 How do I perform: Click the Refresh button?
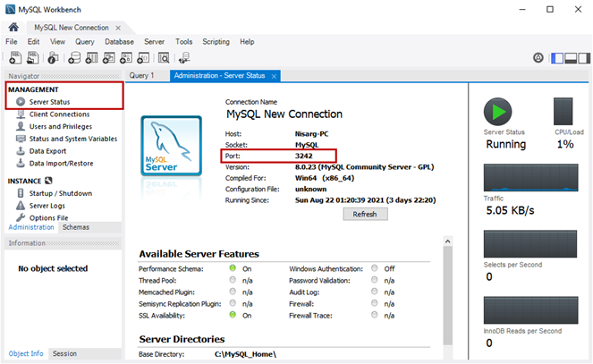pos(365,215)
